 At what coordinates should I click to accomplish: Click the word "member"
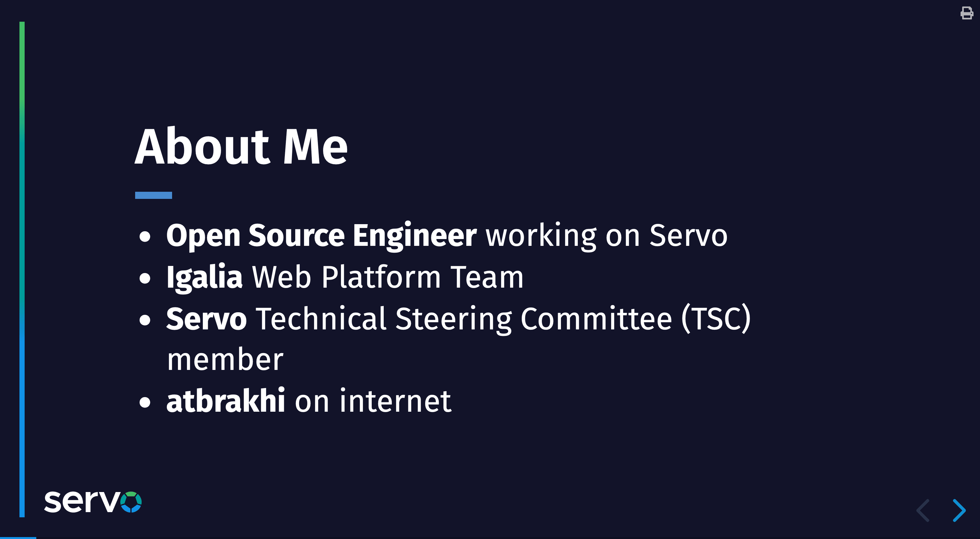pos(225,359)
